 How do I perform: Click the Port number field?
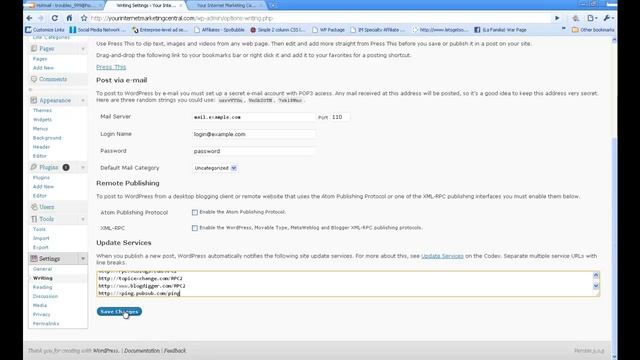(x=340, y=117)
